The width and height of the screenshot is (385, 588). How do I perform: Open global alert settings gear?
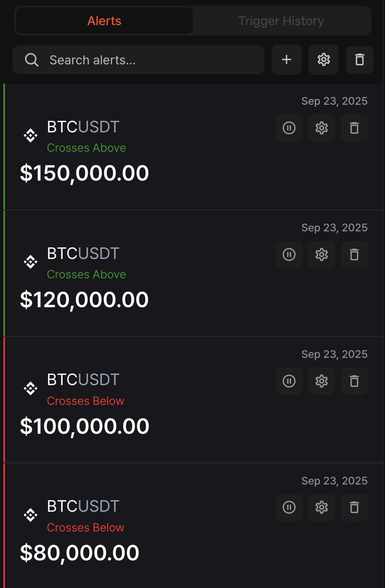point(324,60)
